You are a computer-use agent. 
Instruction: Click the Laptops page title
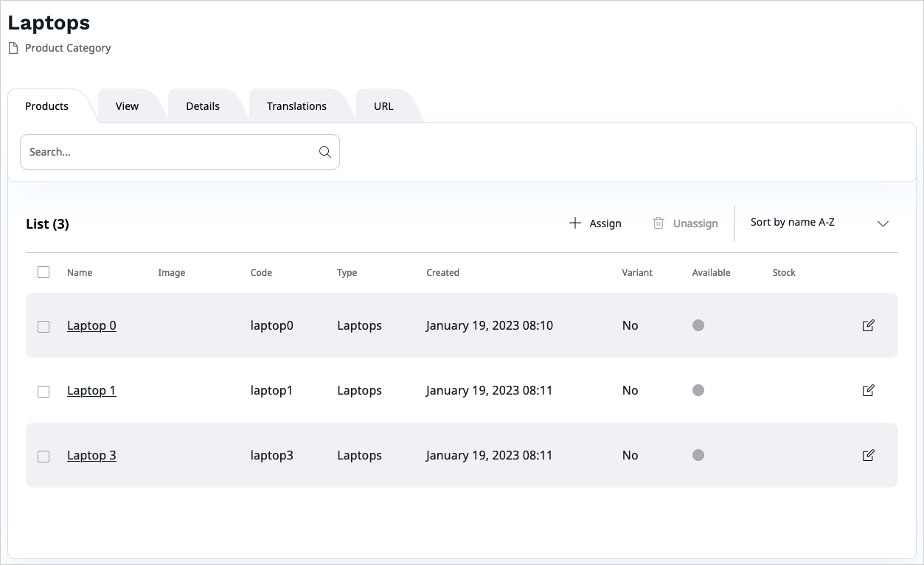click(49, 23)
